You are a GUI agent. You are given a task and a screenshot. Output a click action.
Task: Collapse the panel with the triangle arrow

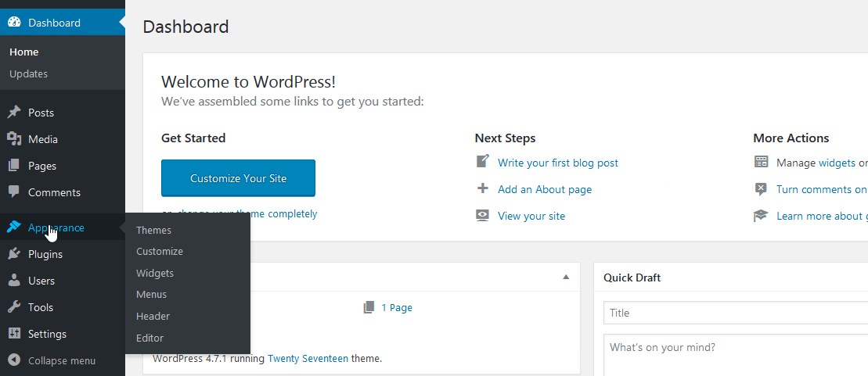point(566,278)
